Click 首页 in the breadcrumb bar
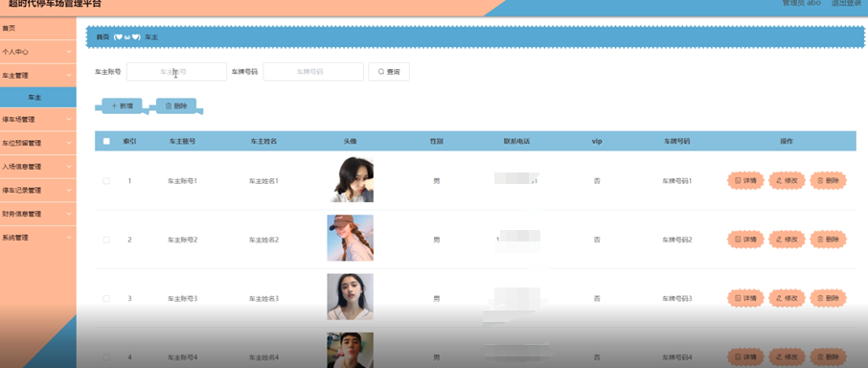The width and height of the screenshot is (868, 368). pyautogui.click(x=103, y=37)
